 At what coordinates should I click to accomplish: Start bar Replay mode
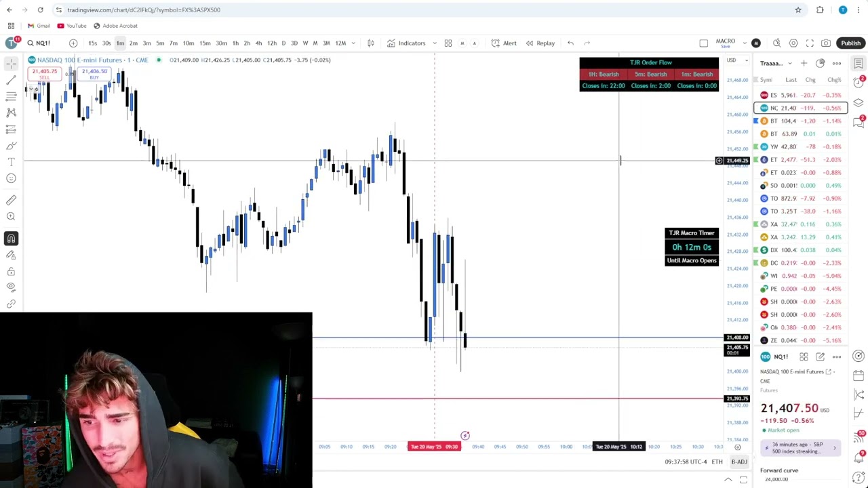point(540,43)
